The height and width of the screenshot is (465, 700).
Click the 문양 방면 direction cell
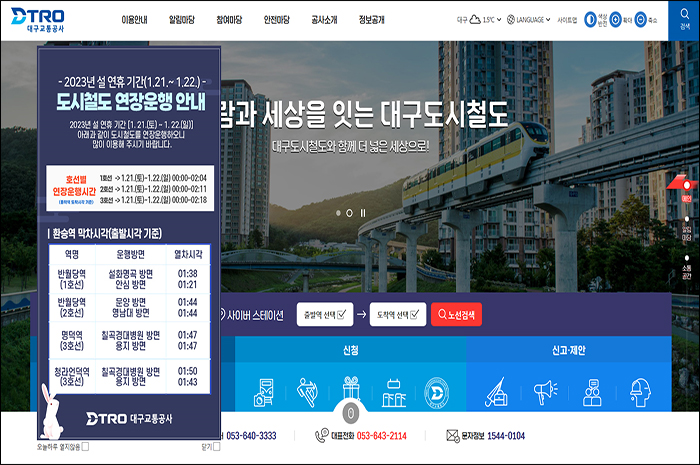(x=130, y=302)
